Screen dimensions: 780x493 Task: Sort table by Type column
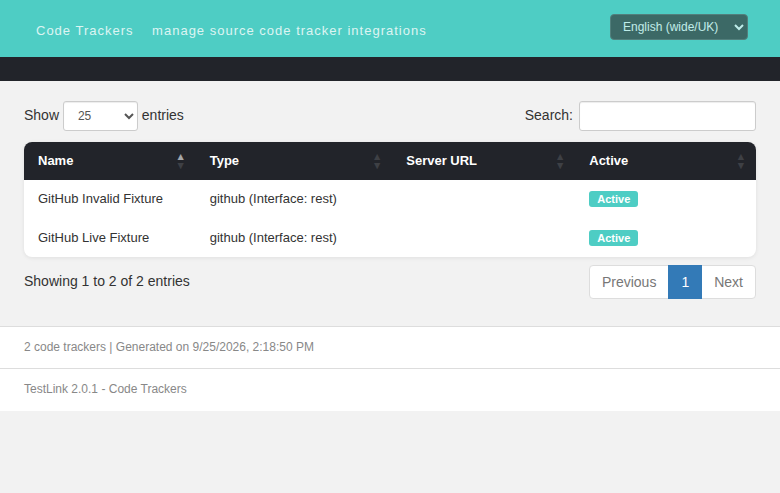(294, 161)
